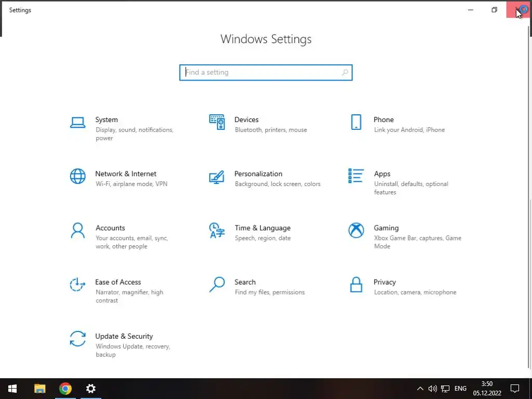The width and height of the screenshot is (532, 399).
Task: Open the Update & Security refresh icon
Action: tap(78, 339)
